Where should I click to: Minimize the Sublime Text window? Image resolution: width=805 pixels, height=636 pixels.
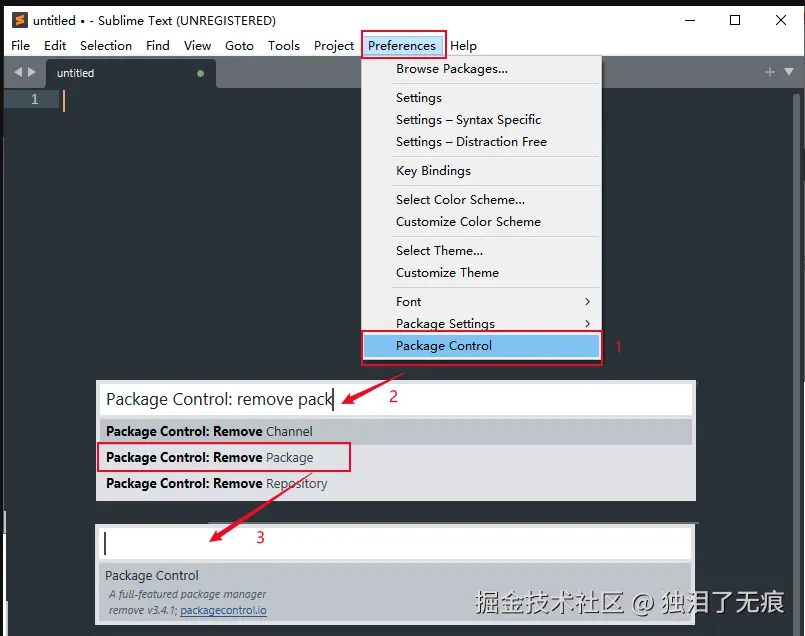[690, 21]
